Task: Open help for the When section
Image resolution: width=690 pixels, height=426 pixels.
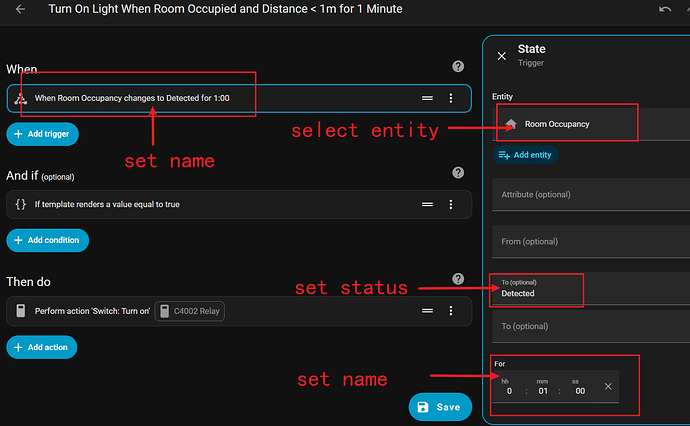Action: (x=458, y=66)
